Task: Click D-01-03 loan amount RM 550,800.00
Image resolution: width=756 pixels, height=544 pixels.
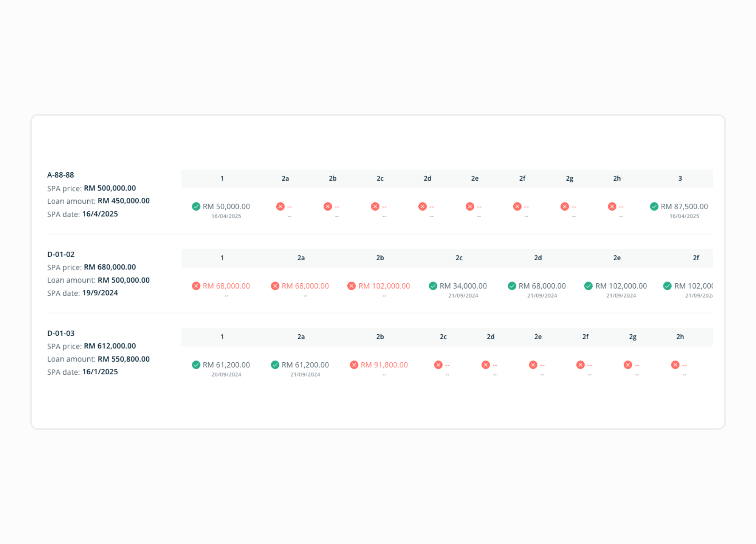Action: point(124,359)
